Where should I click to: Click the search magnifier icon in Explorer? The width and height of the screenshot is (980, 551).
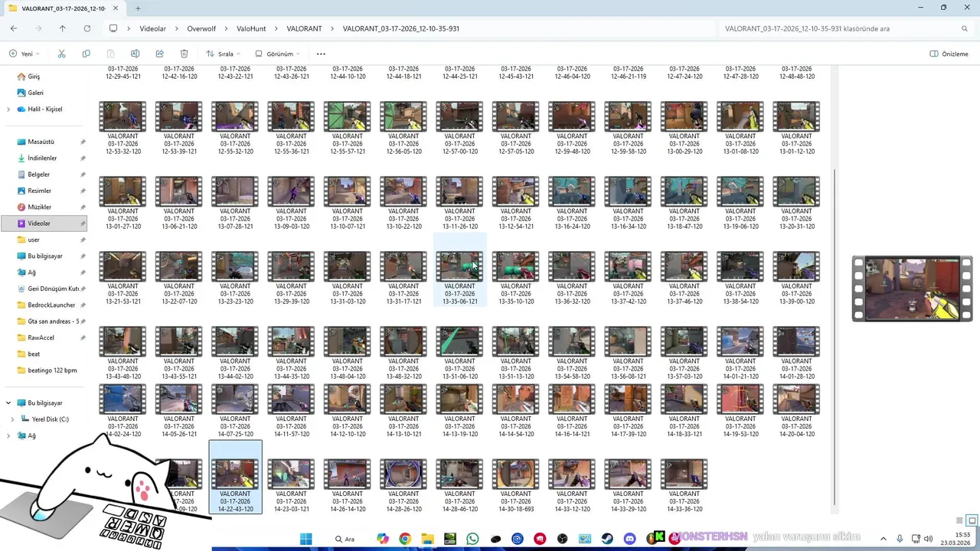point(965,28)
